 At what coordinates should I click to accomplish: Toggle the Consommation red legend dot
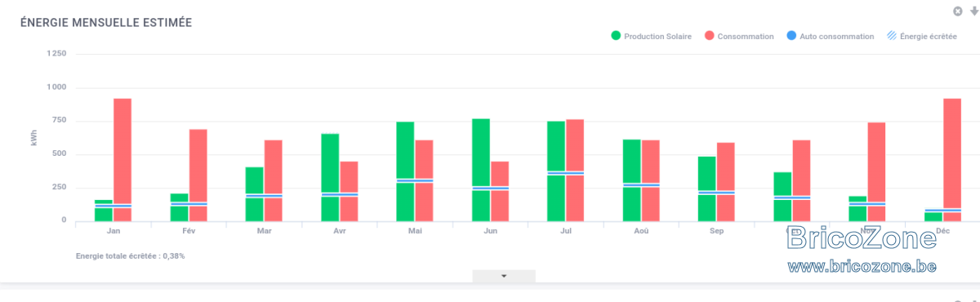(709, 36)
